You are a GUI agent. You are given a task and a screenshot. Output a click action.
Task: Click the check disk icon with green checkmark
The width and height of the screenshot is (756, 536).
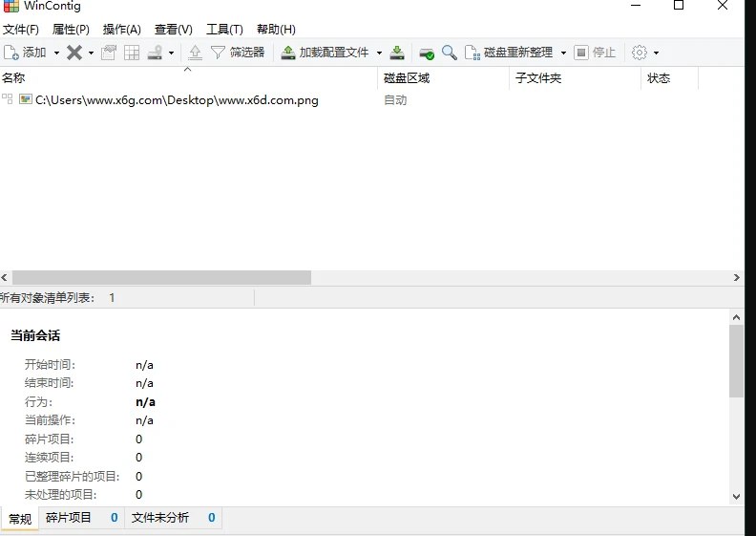coord(427,53)
